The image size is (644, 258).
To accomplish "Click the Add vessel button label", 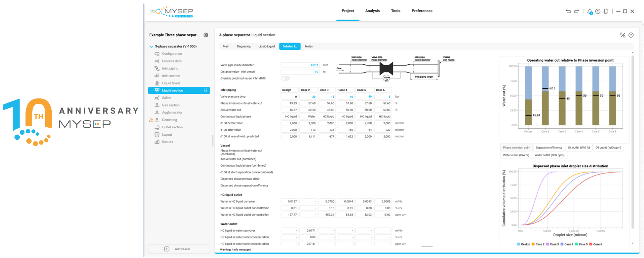I will [x=182, y=249].
